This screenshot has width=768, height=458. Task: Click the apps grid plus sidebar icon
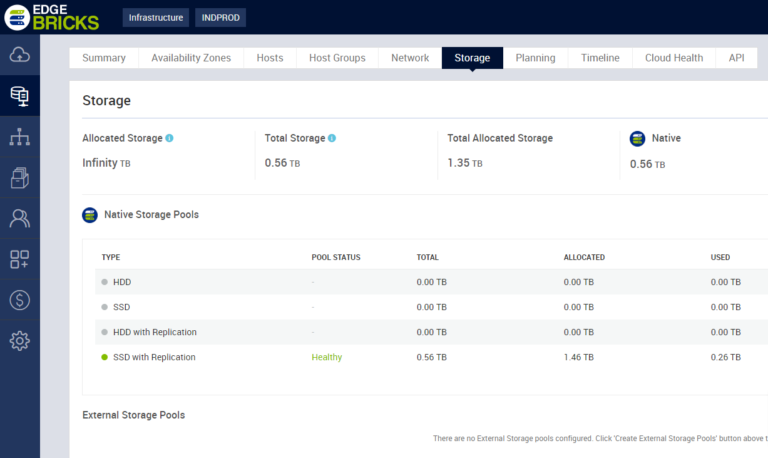click(19, 259)
